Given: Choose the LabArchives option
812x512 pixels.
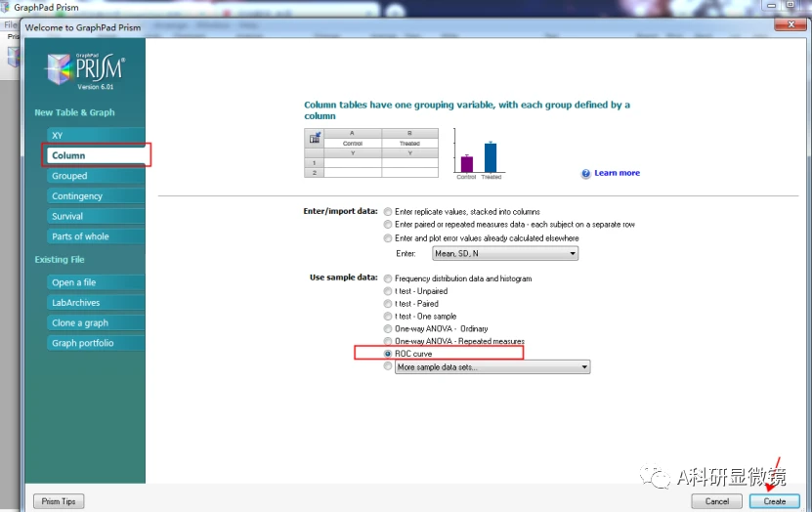Looking at the screenshot, I should pyautogui.click(x=96, y=302).
